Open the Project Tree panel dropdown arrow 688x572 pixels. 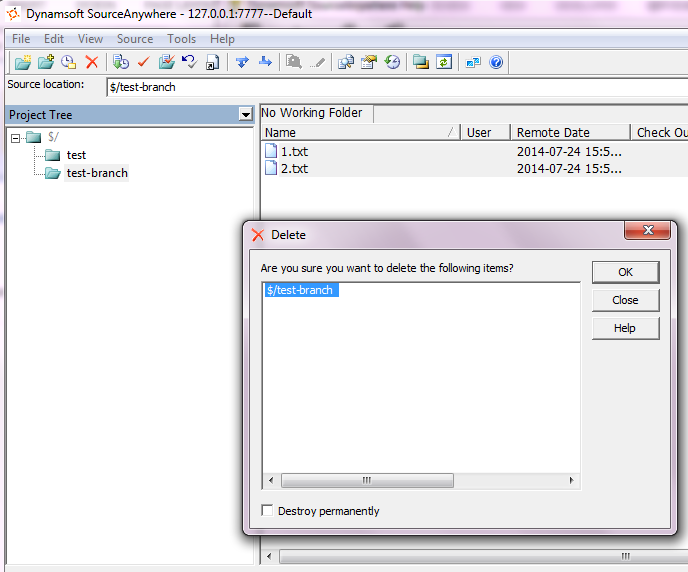[x=245, y=115]
